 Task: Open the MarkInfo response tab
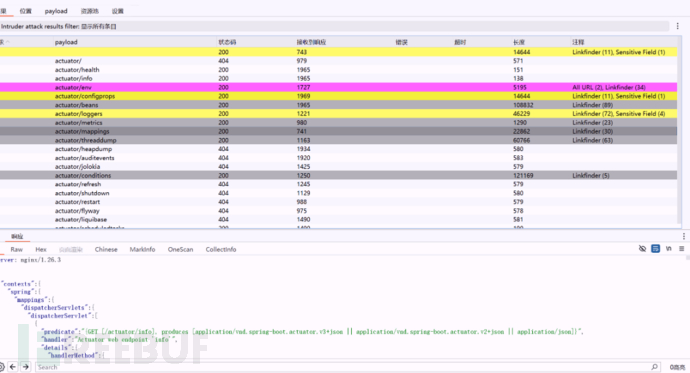coord(142,249)
